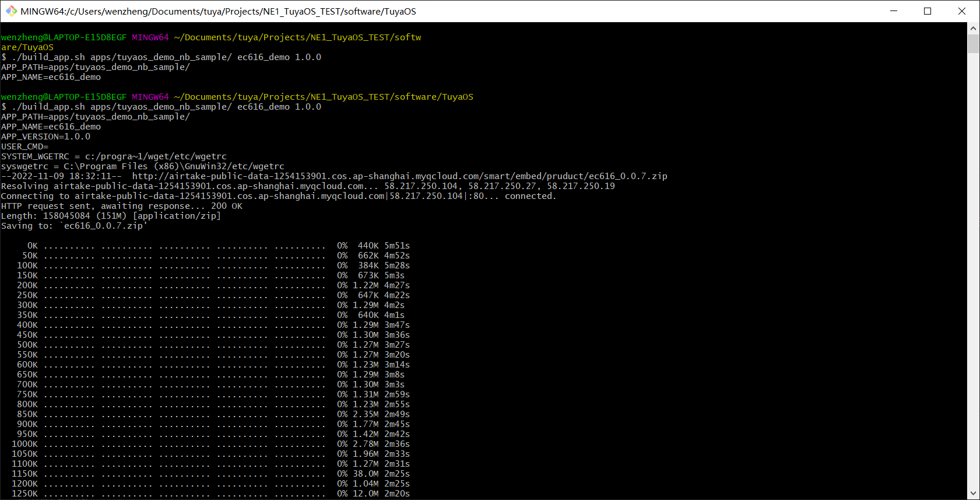Click the window title path text
This screenshot has height=500, width=980.
219,11
